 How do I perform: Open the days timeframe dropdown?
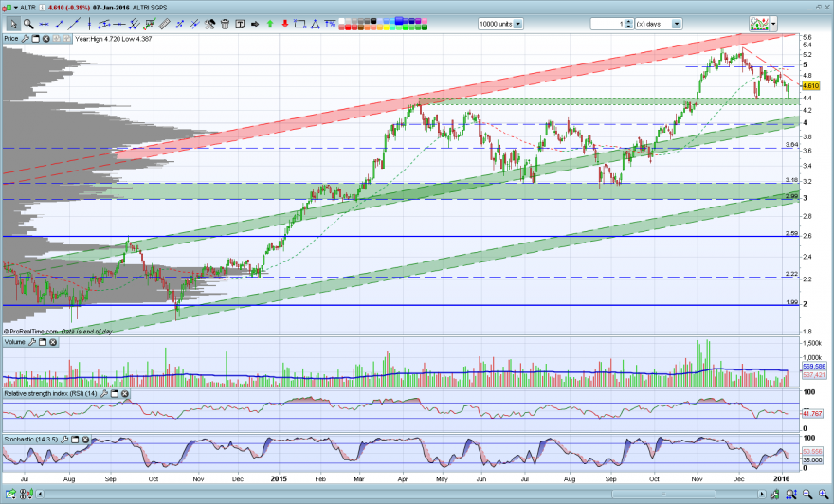677,24
